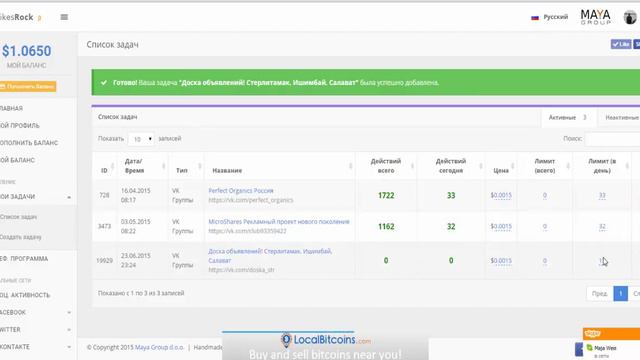Image resolution: width=640 pixels, height=360 pixels.
Task: Sort by Действий сегодня column arrows
Action: (x=480, y=166)
